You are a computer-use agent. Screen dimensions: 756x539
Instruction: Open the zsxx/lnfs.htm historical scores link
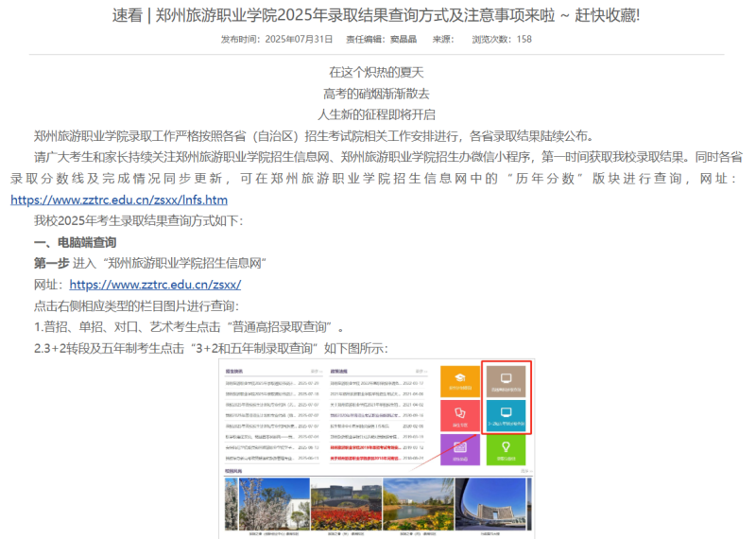click(x=119, y=200)
